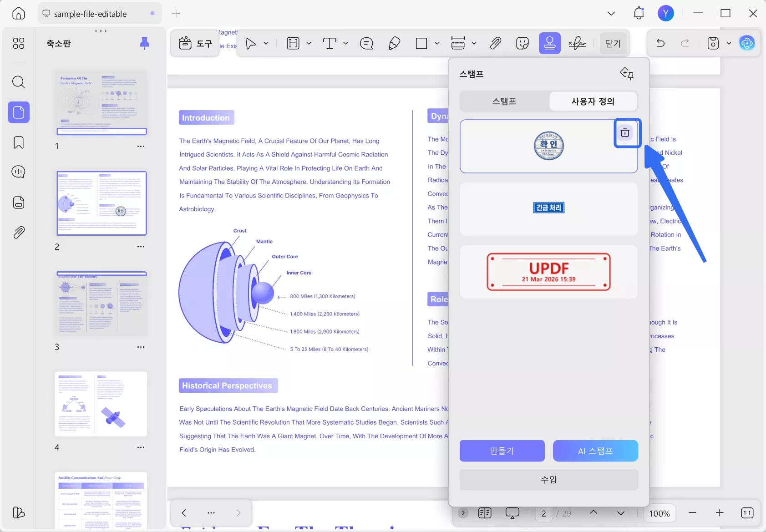The width and height of the screenshot is (766, 532).
Task: Select the 긴급 처리 stamp
Action: 549,208
